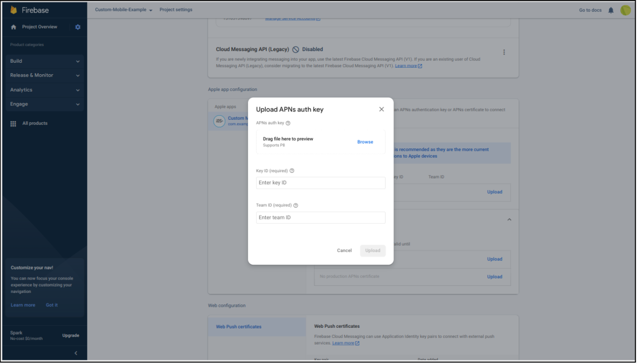Click Upgrade plan button

pos(71,336)
